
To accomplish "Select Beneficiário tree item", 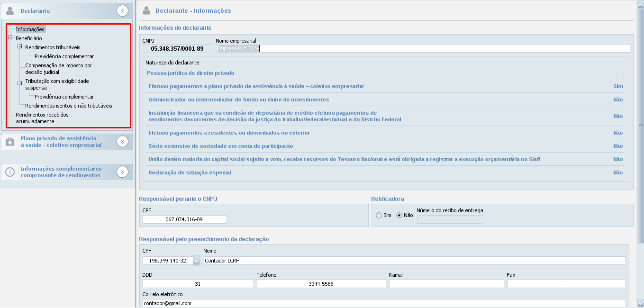I will click(x=29, y=38).
